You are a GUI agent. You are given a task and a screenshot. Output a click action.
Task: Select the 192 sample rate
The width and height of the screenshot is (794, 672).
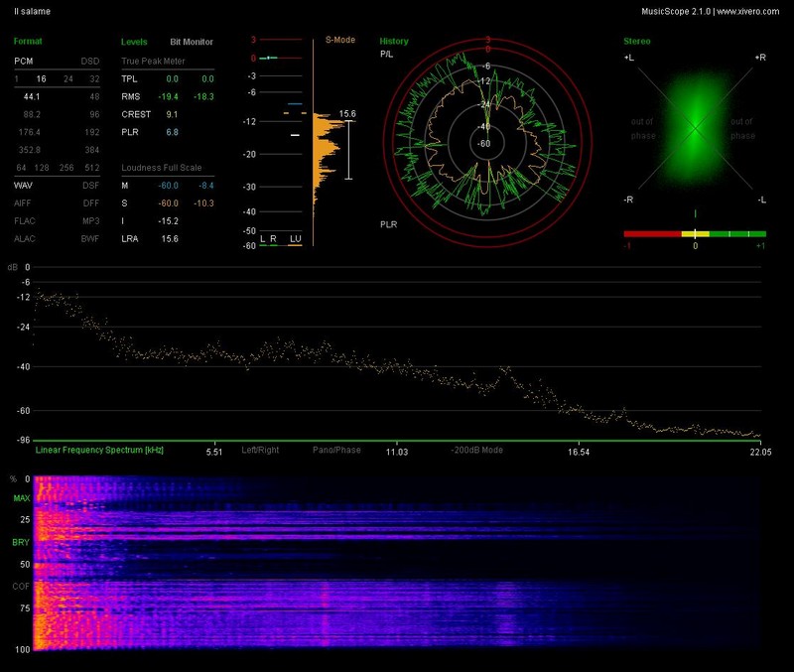point(92,132)
